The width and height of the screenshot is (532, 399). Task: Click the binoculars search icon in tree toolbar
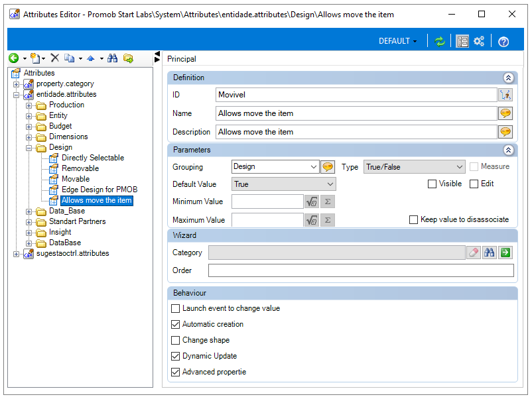click(x=112, y=58)
